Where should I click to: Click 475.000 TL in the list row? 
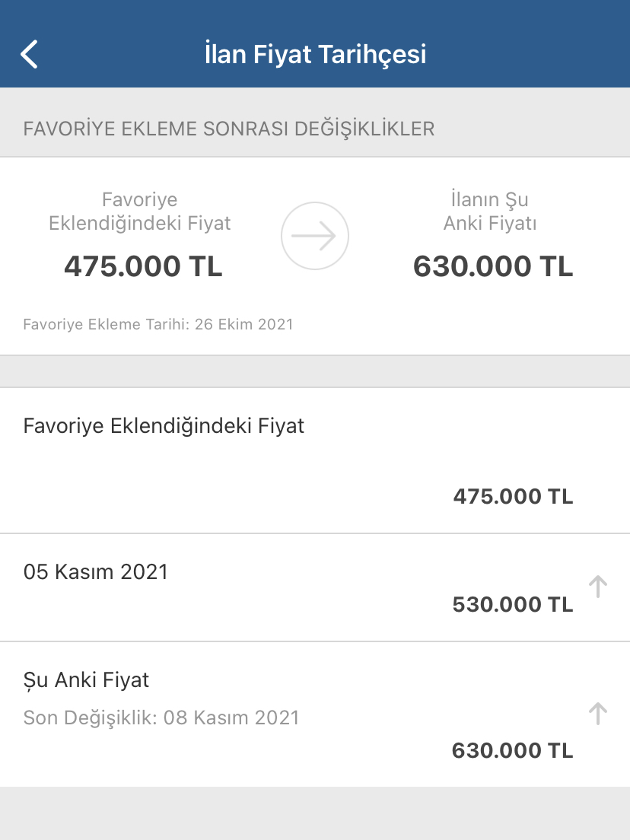tap(513, 497)
